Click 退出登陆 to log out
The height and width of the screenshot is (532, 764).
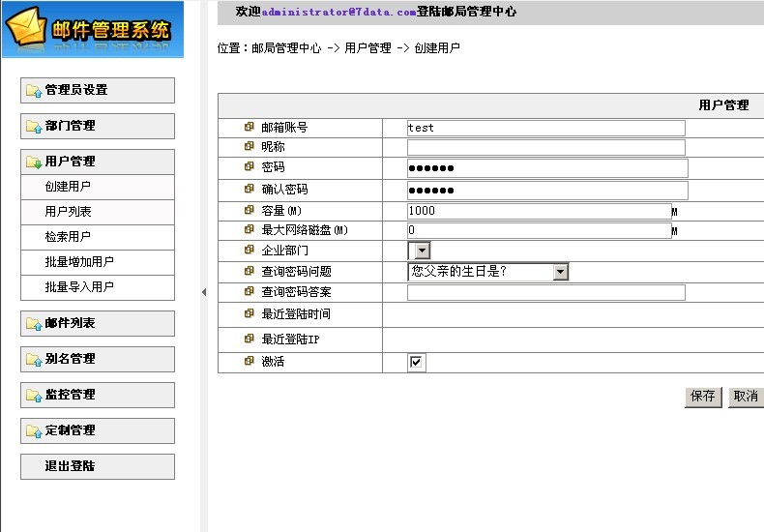click(x=98, y=466)
